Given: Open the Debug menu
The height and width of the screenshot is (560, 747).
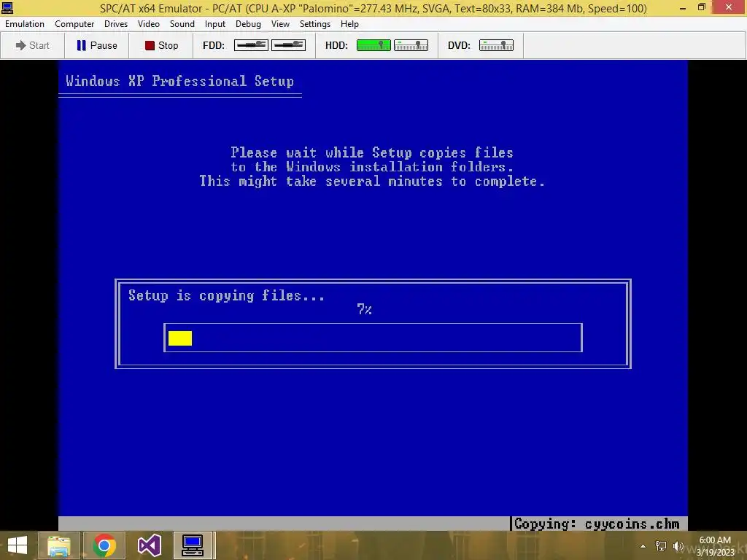Looking at the screenshot, I should [248, 24].
